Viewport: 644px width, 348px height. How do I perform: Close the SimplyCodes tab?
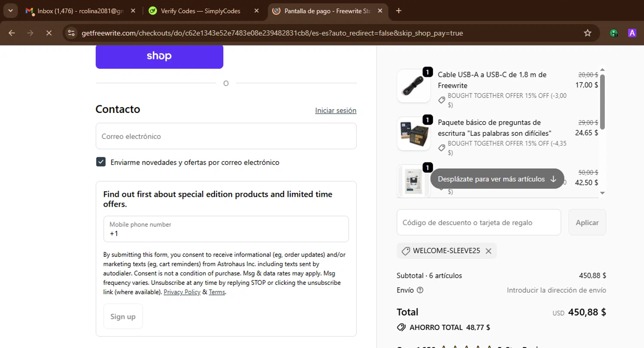pos(256,11)
